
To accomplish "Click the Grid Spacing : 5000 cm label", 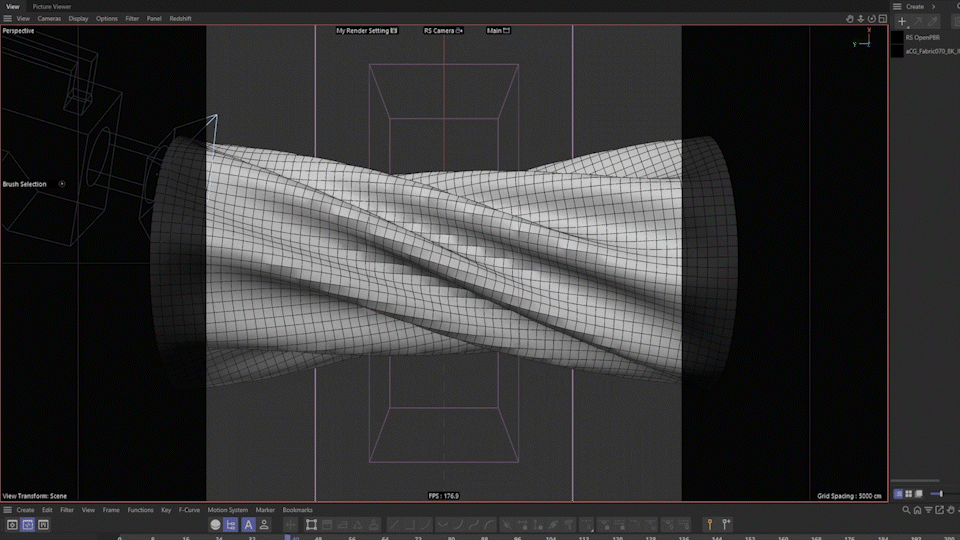I will [x=849, y=496].
